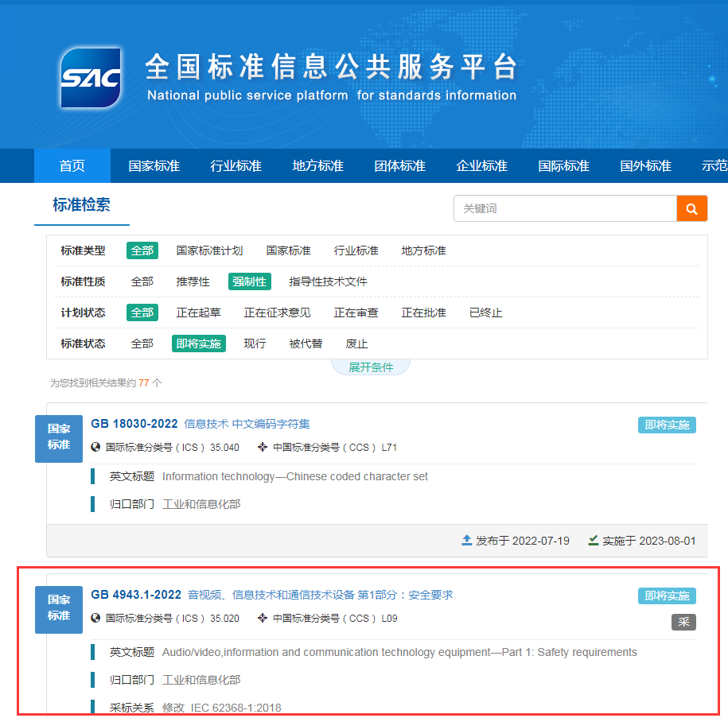The image size is (728, 718).
Task: Open the 首页 navigation tab
Action: [x=72, y=165]
